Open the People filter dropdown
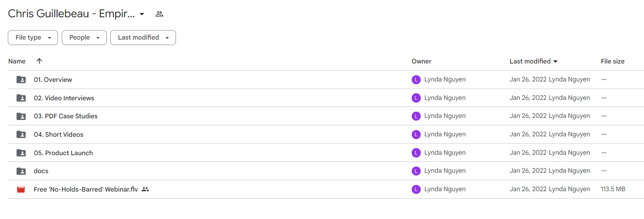The height and width of the screenshot is (219, 644). (x=84, y=38)
